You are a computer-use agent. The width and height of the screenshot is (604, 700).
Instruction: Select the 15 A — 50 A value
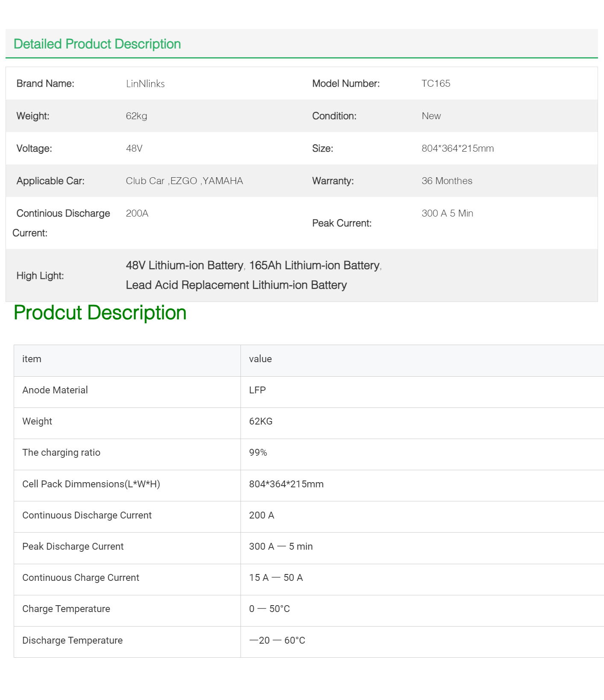(276, 578)
